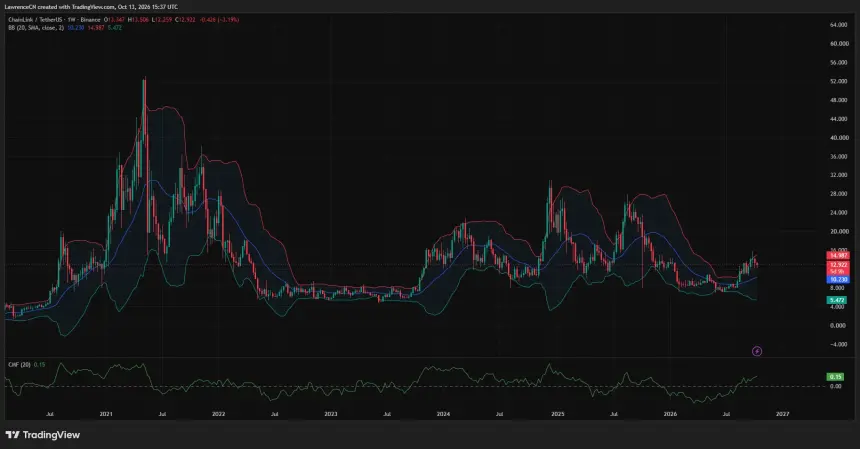The image size is (860, 449).
Task: Click the green 5.472 value in BB legend
Action: [x=115, y=27]
